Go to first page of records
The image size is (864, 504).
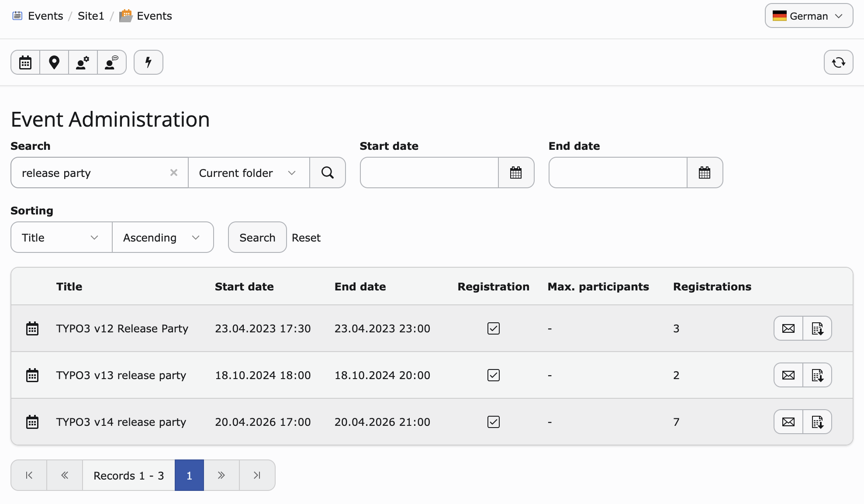[x=29, y=475]
